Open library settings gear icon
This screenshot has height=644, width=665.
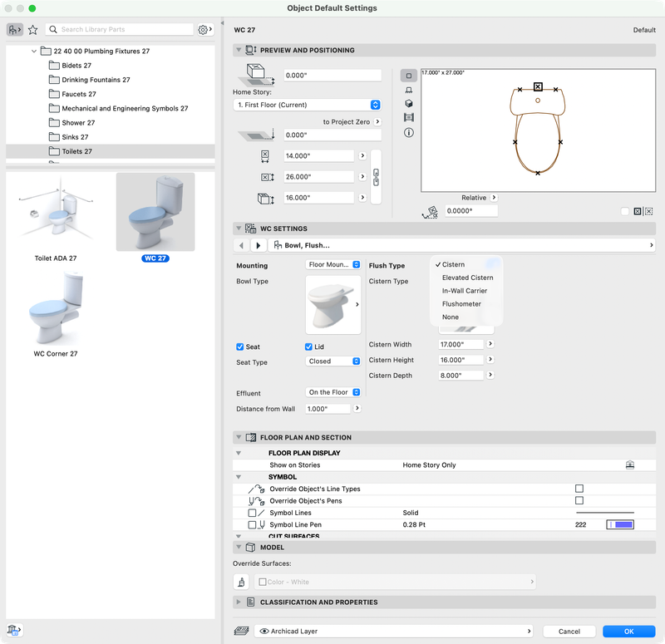205,30
